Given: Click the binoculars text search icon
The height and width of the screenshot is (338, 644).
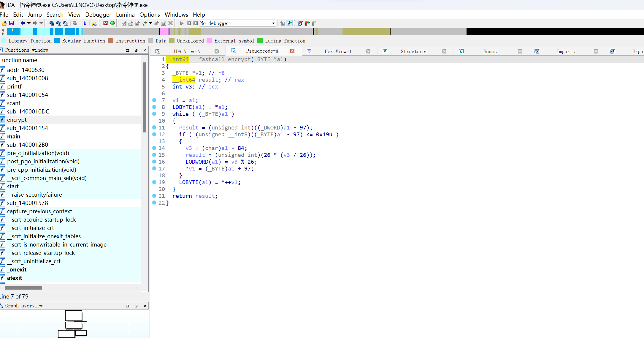Looking at the screenshot, I should 59,23.
